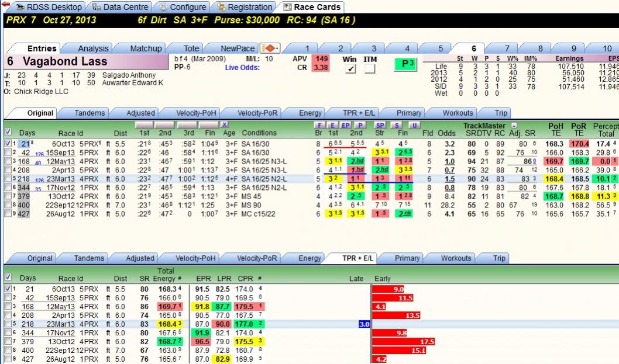Click the E running-style button
The height and width of the screenshot is (364, 619).
pos(332,125)
